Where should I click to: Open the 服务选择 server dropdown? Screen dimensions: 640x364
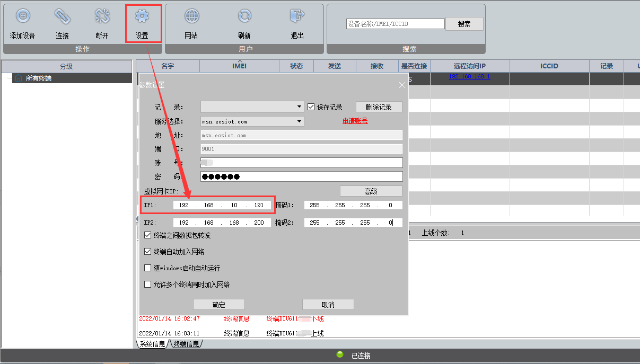pyautogui.click(x=300, y=121)
